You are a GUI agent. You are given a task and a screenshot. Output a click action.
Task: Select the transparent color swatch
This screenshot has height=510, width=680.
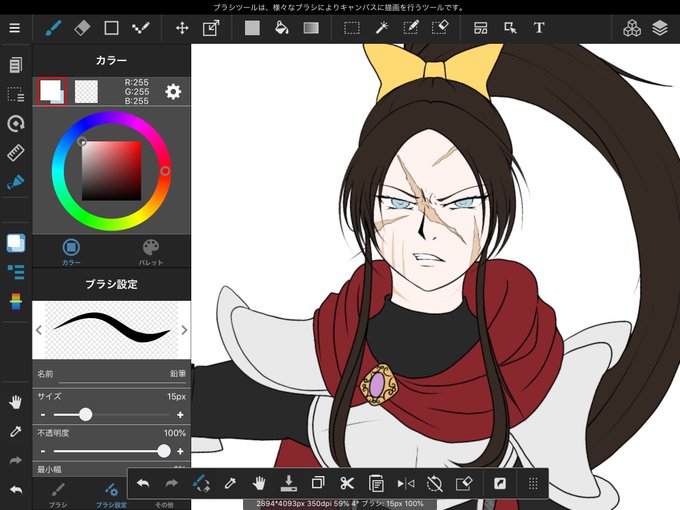86,92
